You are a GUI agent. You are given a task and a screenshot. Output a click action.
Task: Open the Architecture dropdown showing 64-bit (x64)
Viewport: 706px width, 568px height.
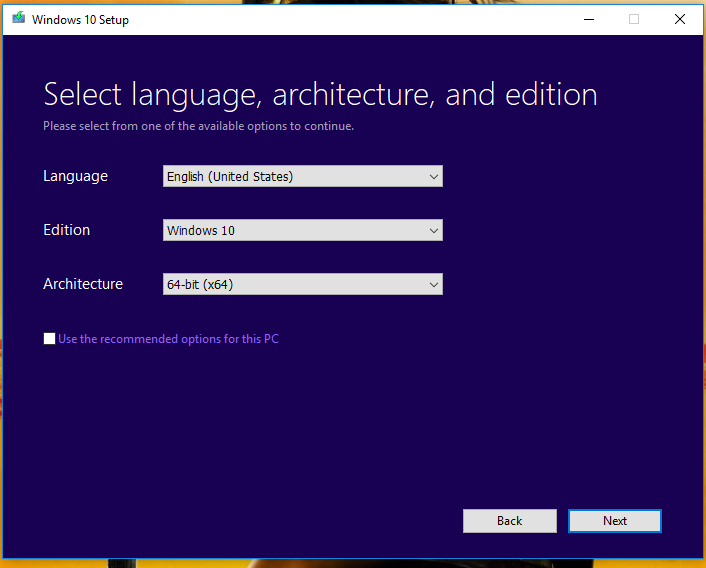(303, 284)
